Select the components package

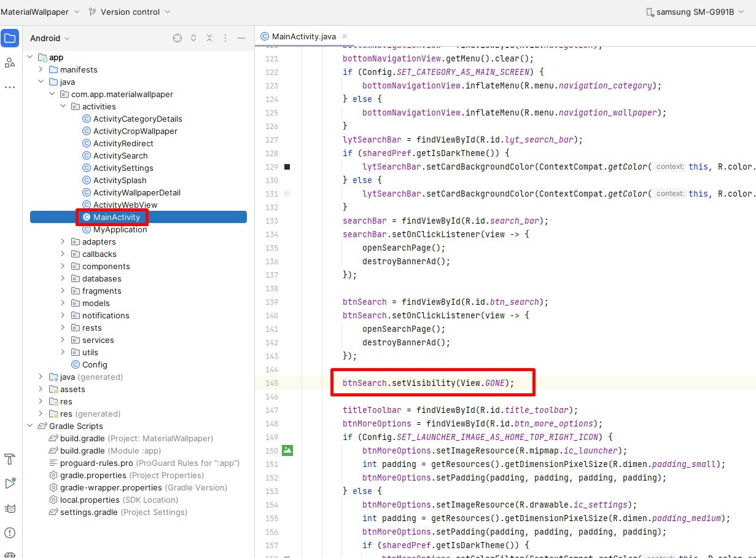[106, 266]
